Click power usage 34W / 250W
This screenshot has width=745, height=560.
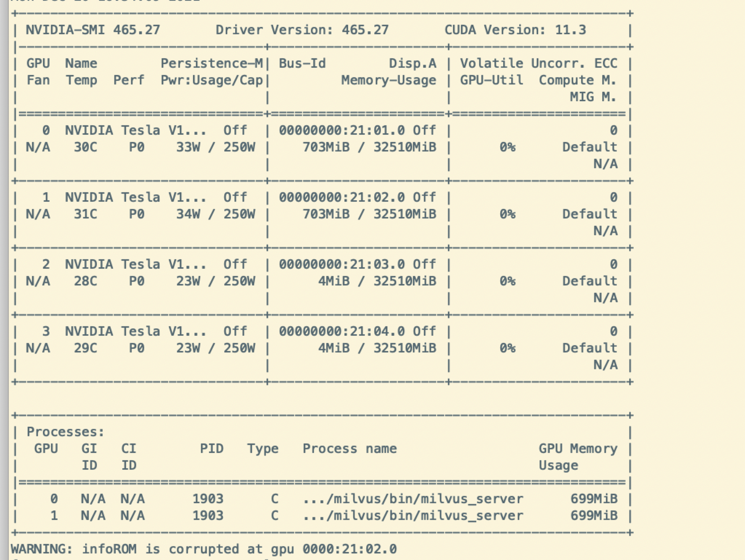(216, 214)
